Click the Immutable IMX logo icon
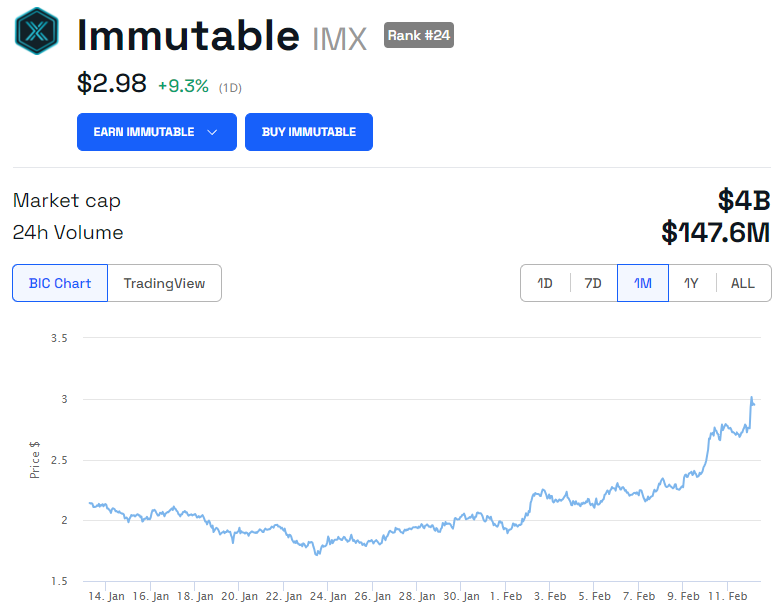This screenshot has width=780, height=616. [x=37, y=31]
